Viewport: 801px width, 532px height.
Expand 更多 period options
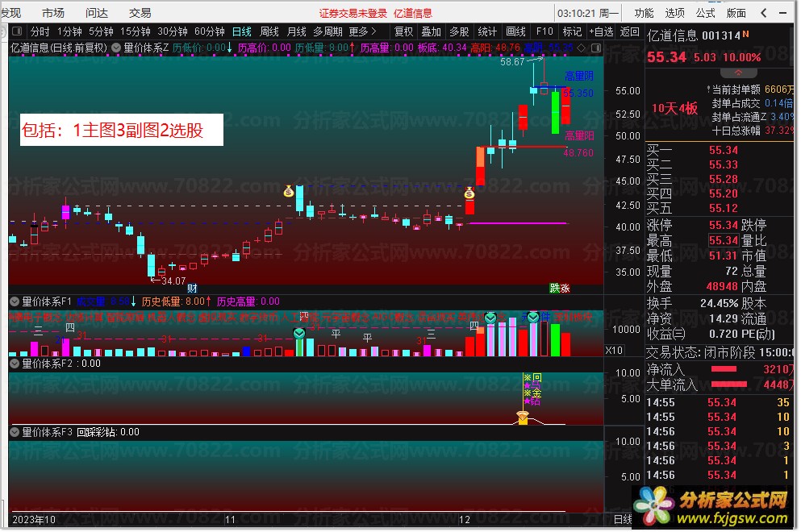(362, 31)
